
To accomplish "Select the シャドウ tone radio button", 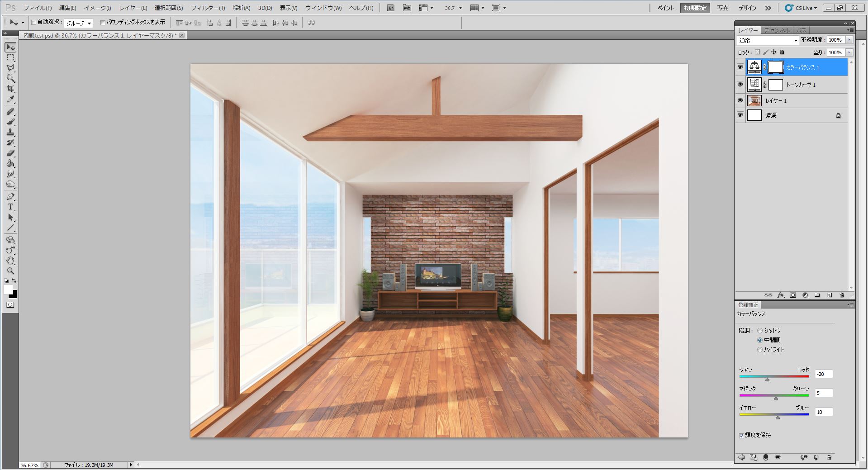I will click(760, 331).
